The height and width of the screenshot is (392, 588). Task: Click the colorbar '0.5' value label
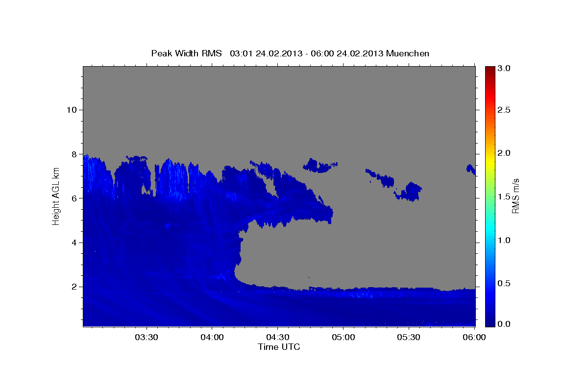[504, 284]
